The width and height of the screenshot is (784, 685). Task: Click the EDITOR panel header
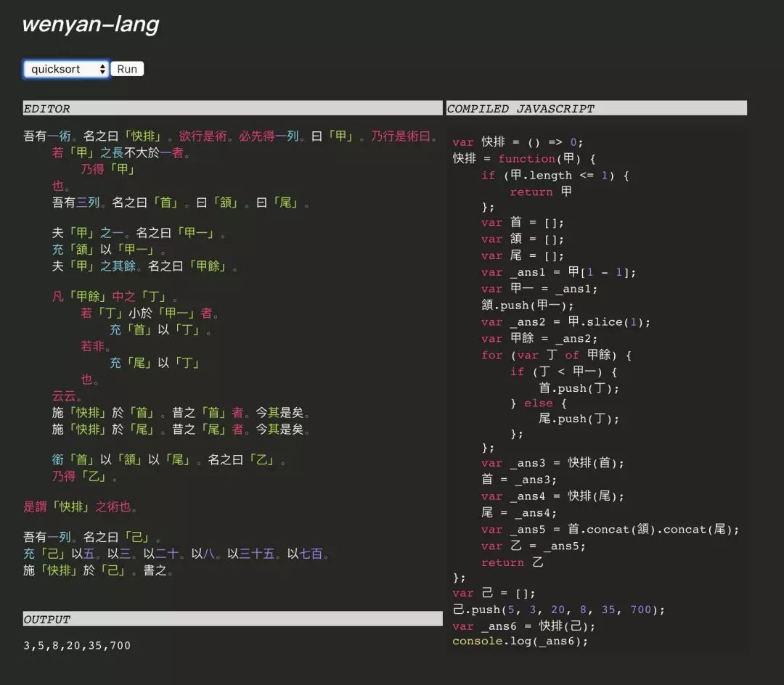232,108
